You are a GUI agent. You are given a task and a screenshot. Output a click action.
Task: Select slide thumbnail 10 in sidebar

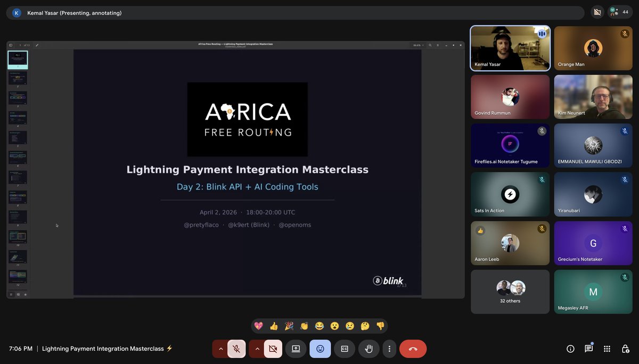click(18, 237)
